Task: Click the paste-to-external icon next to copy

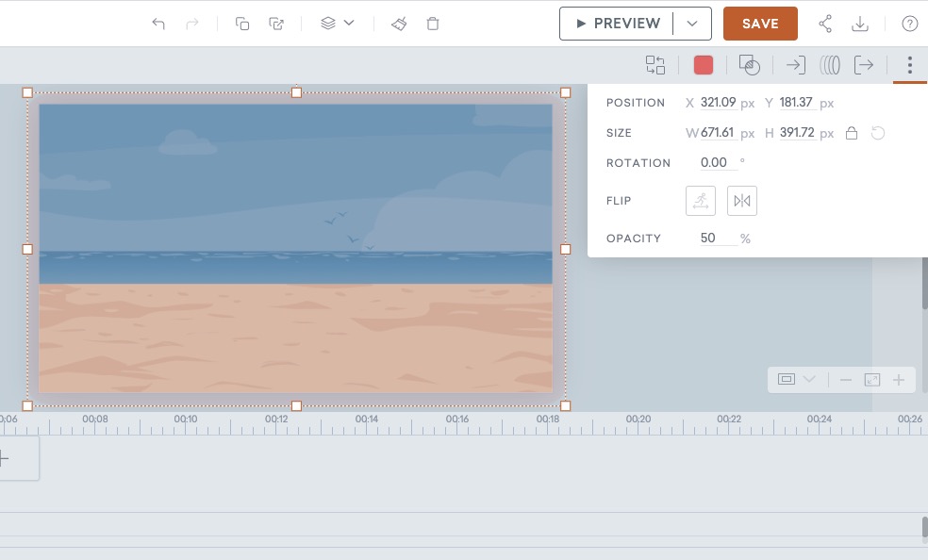Action: pos(276,24)
